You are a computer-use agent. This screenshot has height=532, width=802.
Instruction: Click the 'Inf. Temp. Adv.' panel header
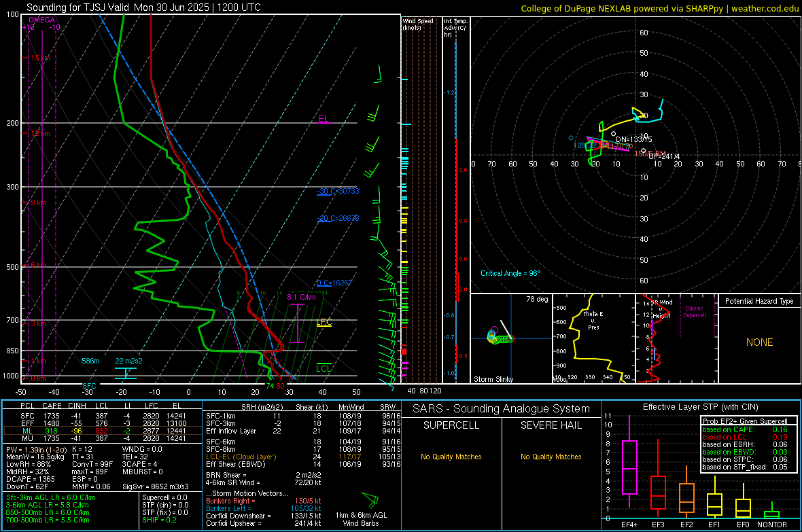455,28
